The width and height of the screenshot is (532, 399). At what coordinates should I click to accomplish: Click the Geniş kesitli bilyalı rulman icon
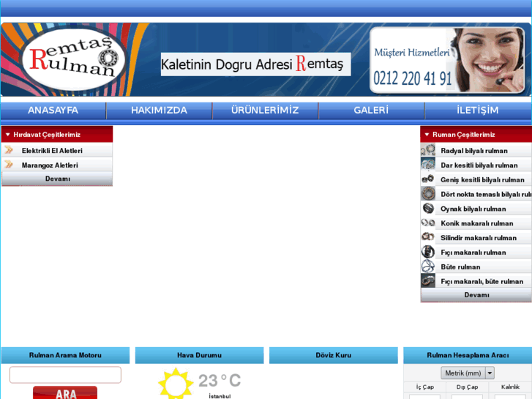(428, 179)
